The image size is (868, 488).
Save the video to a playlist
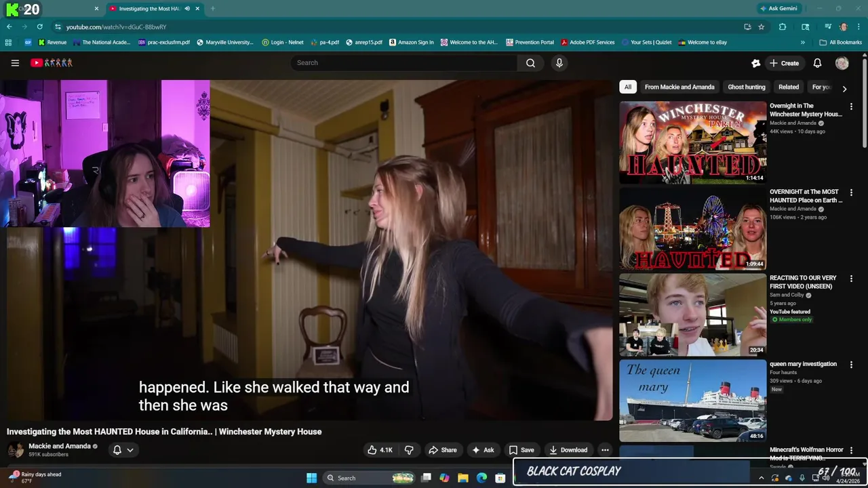tap(521, 450)
